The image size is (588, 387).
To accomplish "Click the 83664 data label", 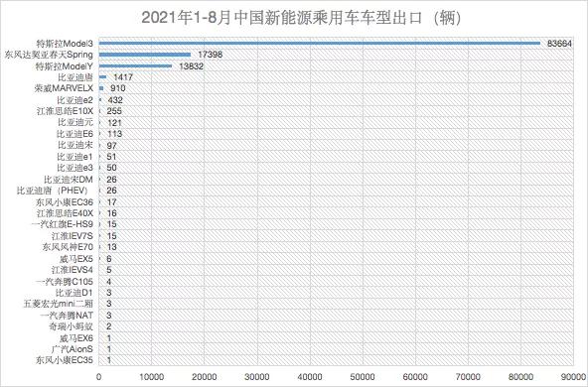I will [x=559, y=44].
